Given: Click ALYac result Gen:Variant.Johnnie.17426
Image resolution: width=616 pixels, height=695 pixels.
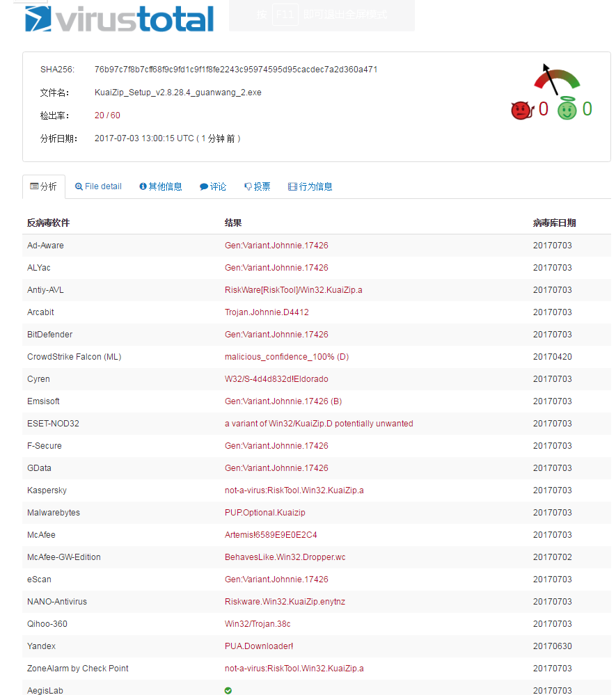Looking at the screenshot, I should click(x=276, y=268).
